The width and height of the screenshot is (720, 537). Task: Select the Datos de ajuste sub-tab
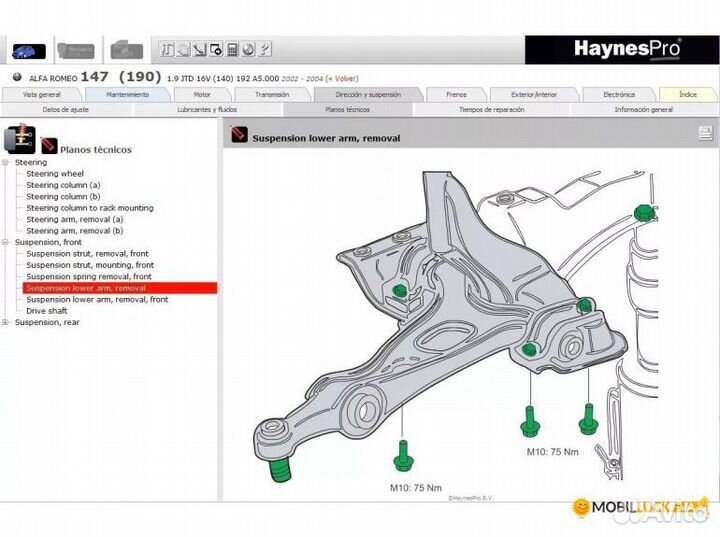(66, 110)
